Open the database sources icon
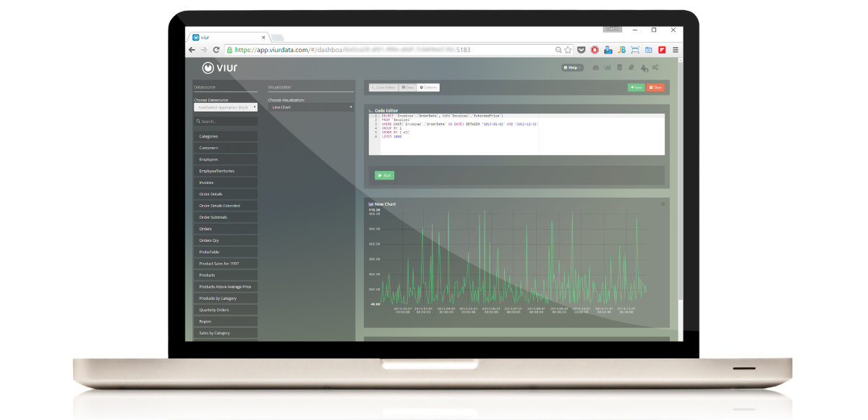Viewport: 868px width, 420px height. click(x=620, y=67)
